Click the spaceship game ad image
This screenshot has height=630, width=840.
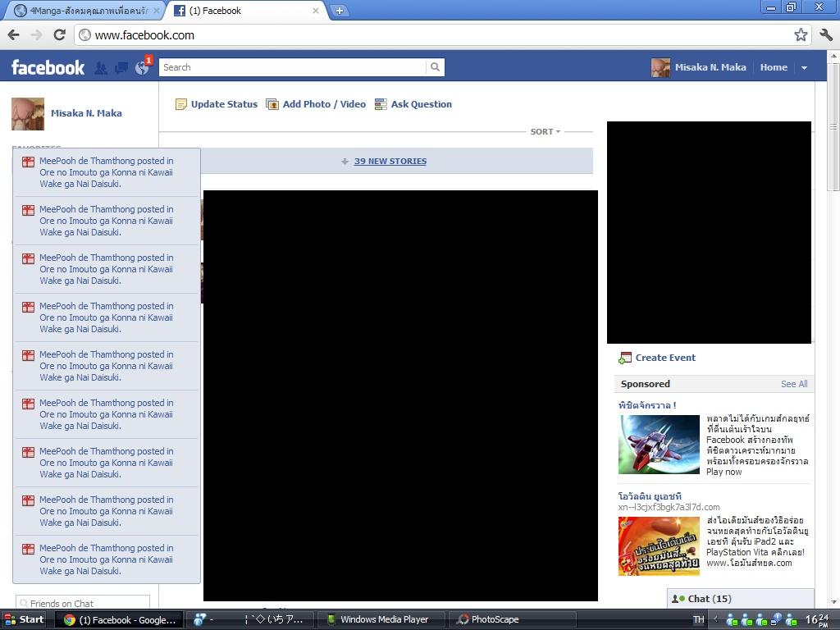659,445
